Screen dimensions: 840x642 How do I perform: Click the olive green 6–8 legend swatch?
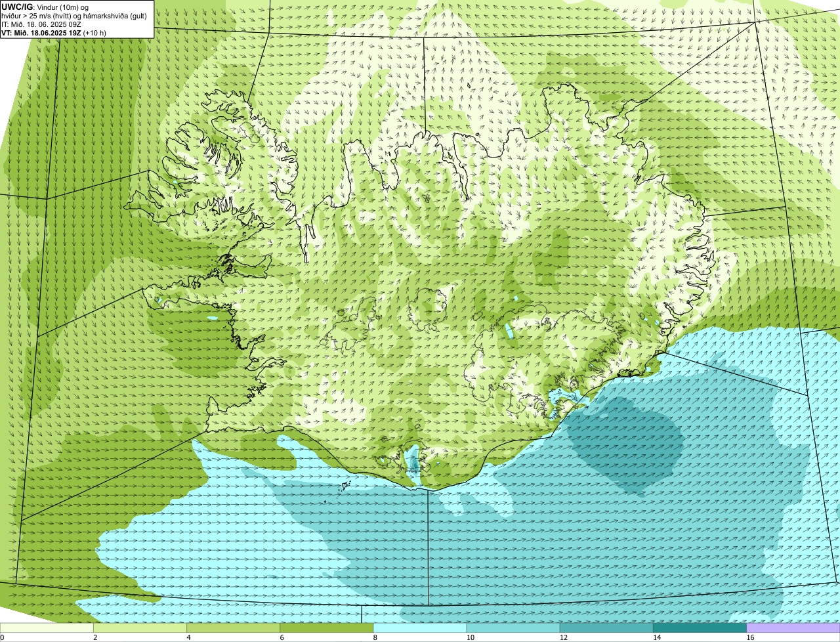coord(327,628)
